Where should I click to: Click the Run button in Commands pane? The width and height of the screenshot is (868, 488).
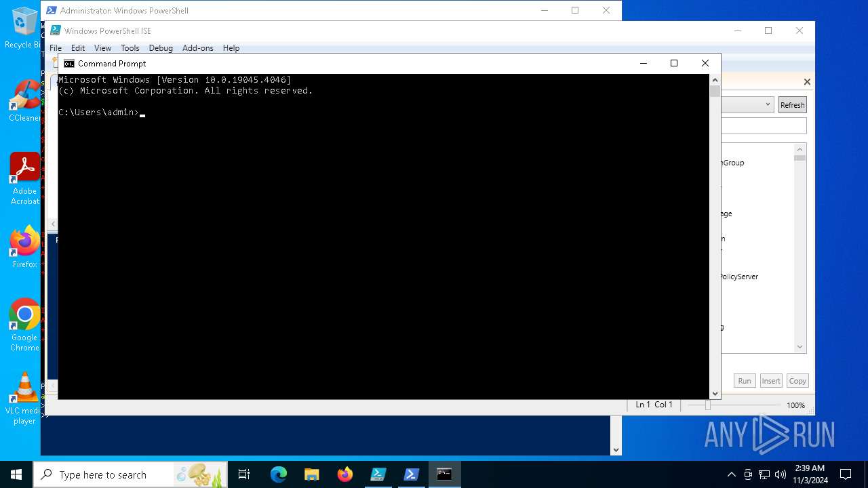[745, 381]
